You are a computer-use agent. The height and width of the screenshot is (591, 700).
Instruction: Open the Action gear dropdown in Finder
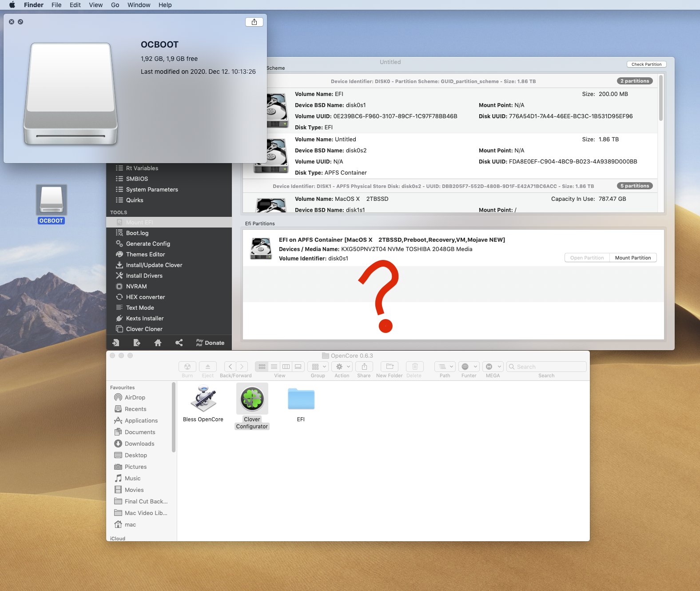[342, 367]
